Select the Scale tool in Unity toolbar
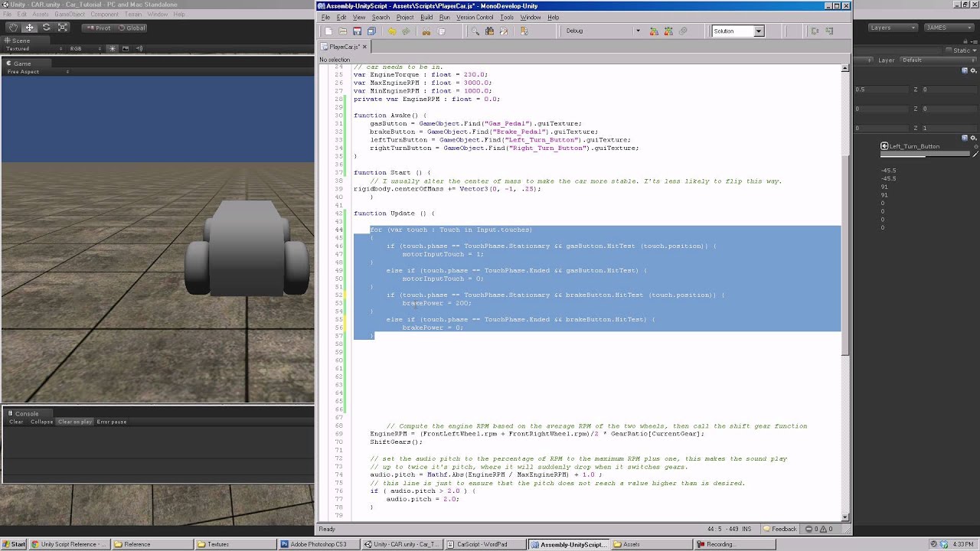This screenshot has height=551, width=980. (x=63, y=28)
